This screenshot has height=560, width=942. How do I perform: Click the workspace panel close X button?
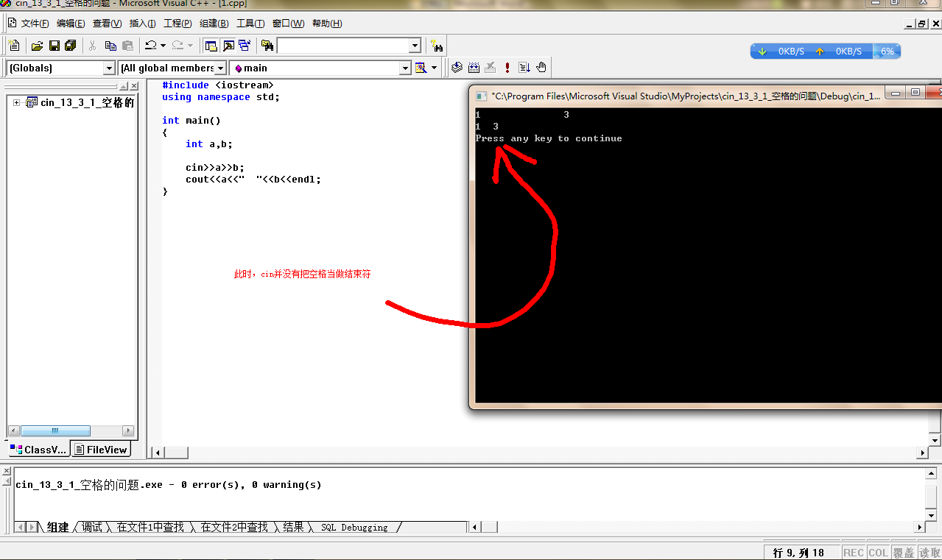click(134, 87)
